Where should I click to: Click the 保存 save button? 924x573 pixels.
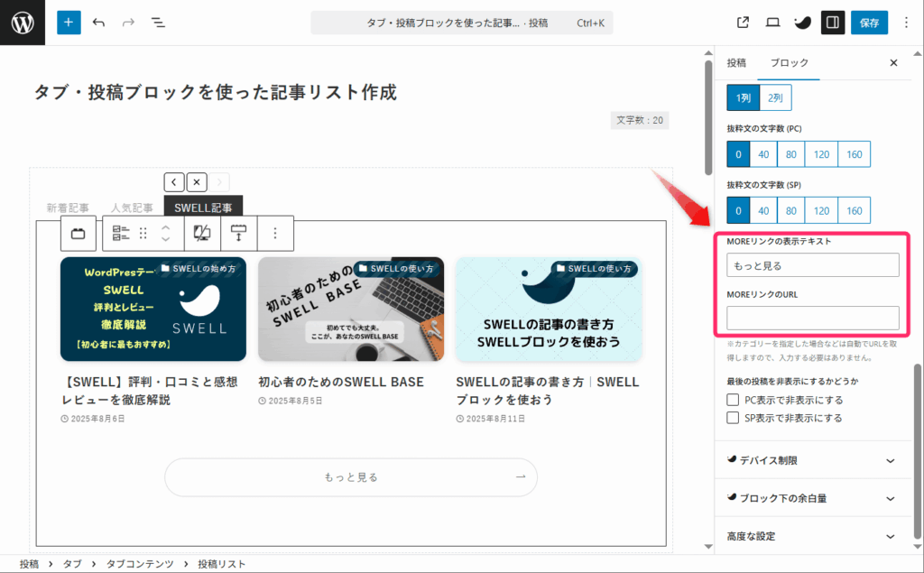click(869, 23)
